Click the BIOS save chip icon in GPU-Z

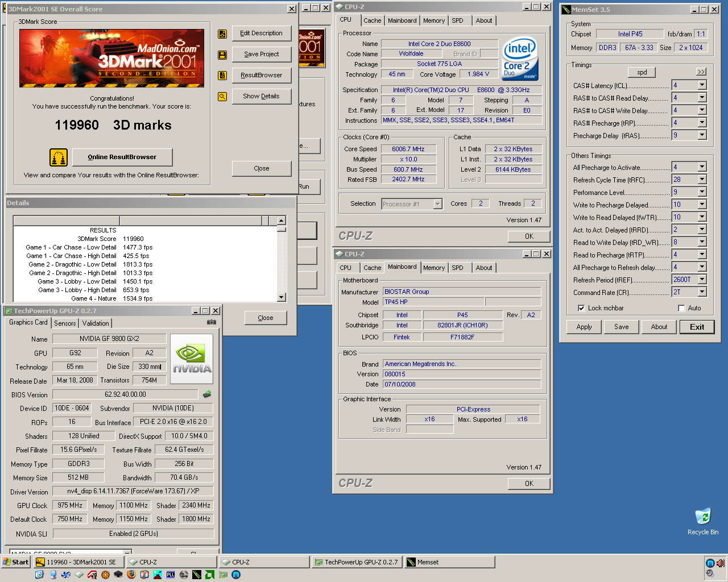click(207, 394)
